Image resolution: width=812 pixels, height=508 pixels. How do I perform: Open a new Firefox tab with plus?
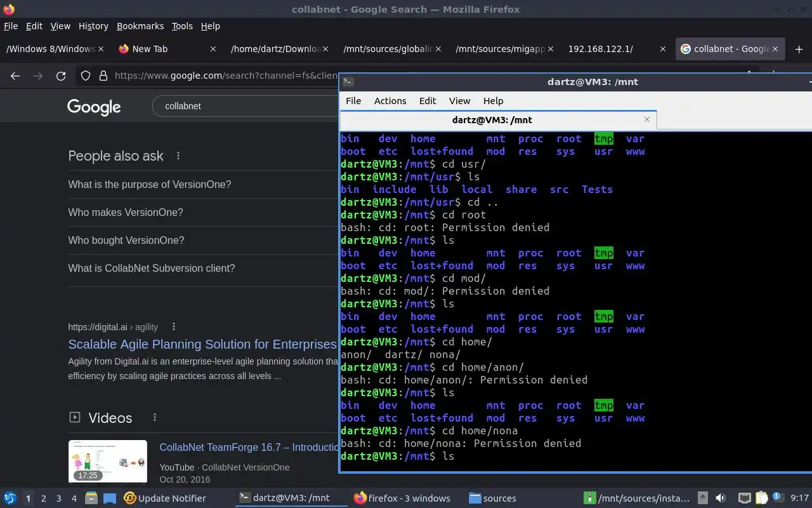coord(799,49)
